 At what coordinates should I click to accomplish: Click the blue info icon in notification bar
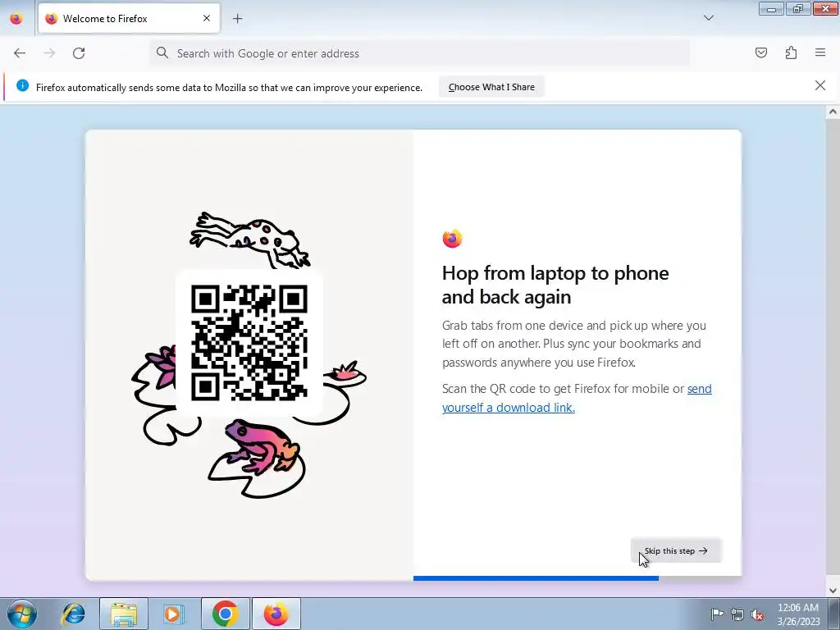[x=22, y=85]
